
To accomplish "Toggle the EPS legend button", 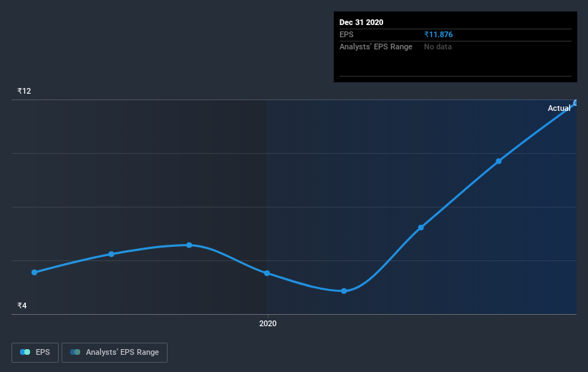I will (x=35, y=352).
